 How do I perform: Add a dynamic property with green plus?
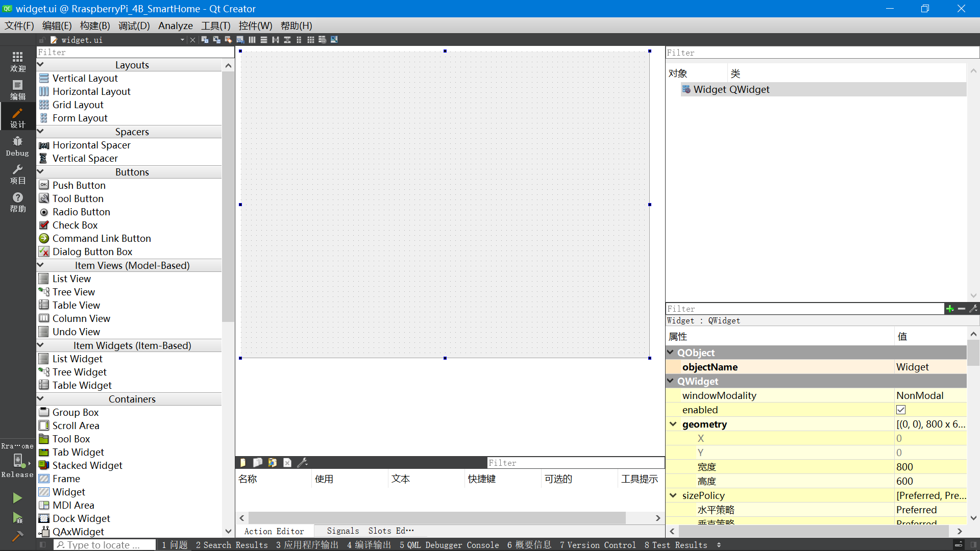pyautogui.click(x=950, y=309)
